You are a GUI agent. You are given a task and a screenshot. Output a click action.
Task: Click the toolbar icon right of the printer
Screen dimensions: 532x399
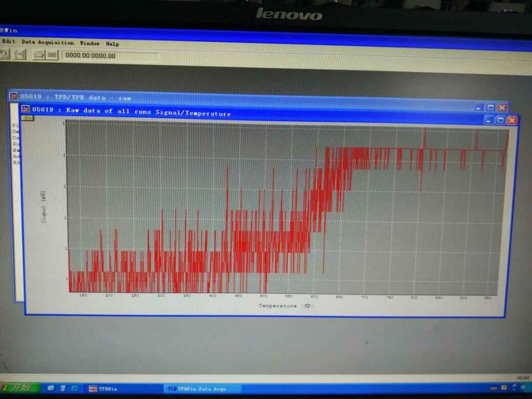[52, 55]
